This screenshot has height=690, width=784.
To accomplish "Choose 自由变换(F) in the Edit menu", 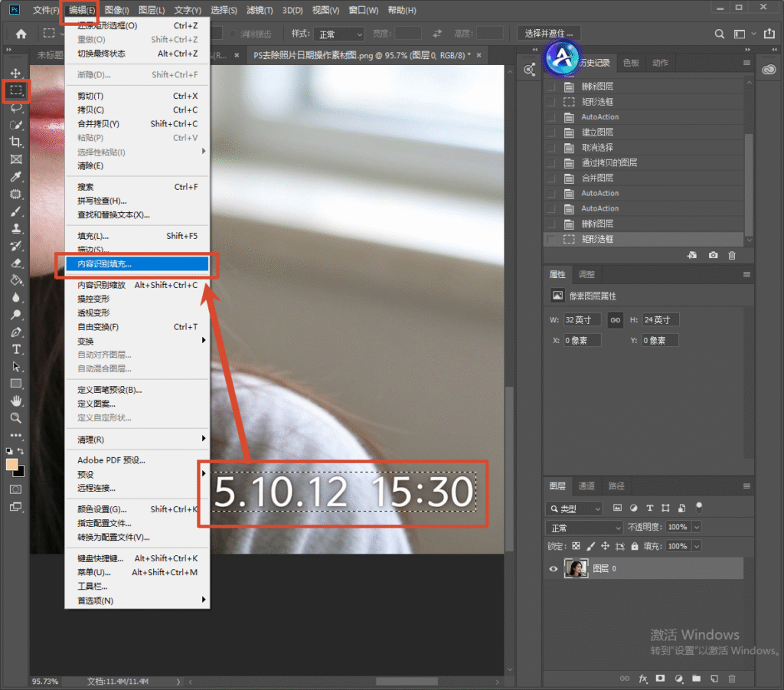I will pyautogui.click(x=137, y=327).
